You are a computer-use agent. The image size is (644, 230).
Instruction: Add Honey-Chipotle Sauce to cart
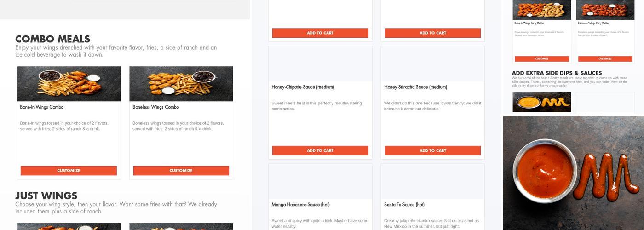point(320,150)
